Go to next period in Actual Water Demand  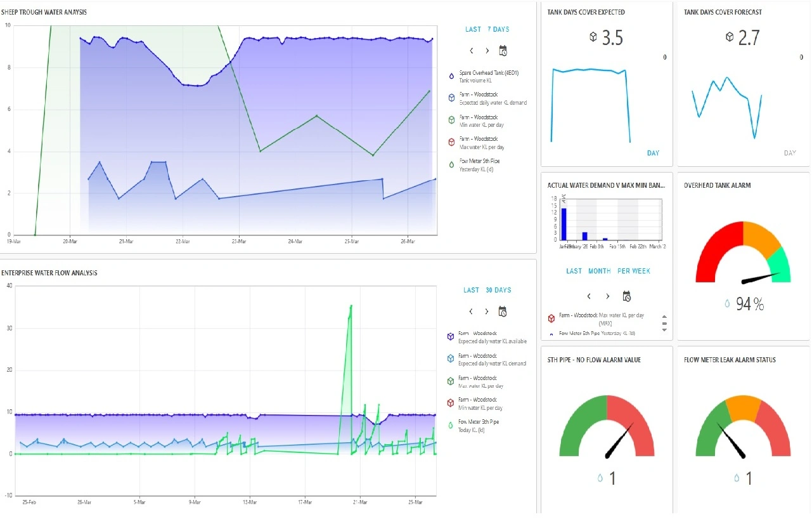tap(607, 296)
